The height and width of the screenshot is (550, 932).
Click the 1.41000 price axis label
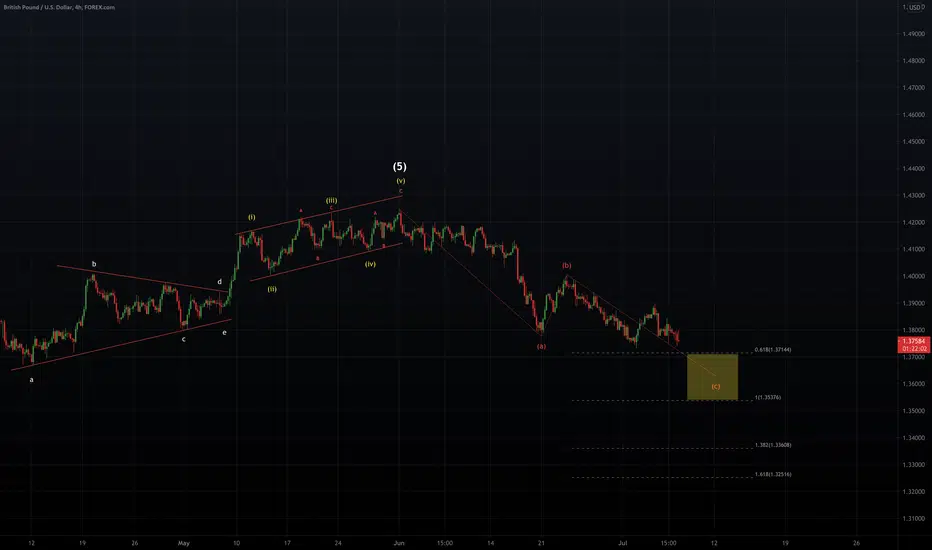(914, 249)
